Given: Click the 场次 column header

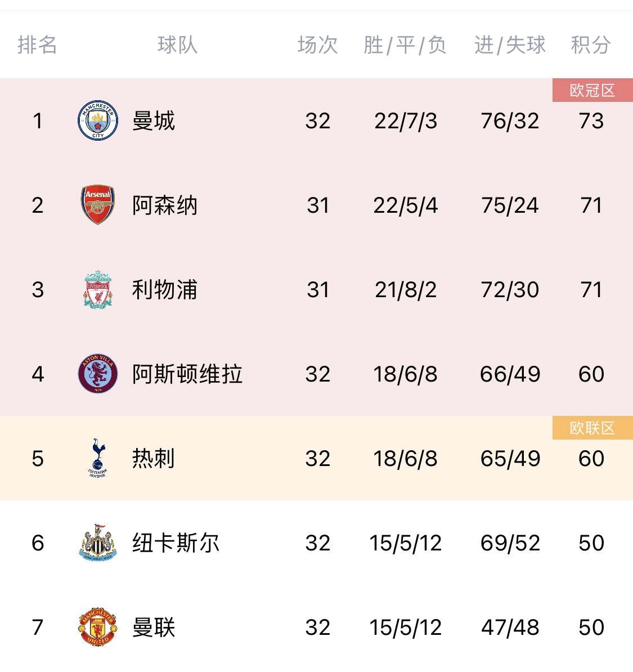Looking at the screenshot, I should click(318, 45).
